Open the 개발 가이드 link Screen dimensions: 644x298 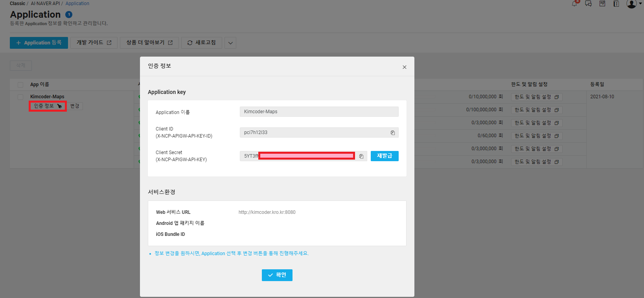point(94,43)
